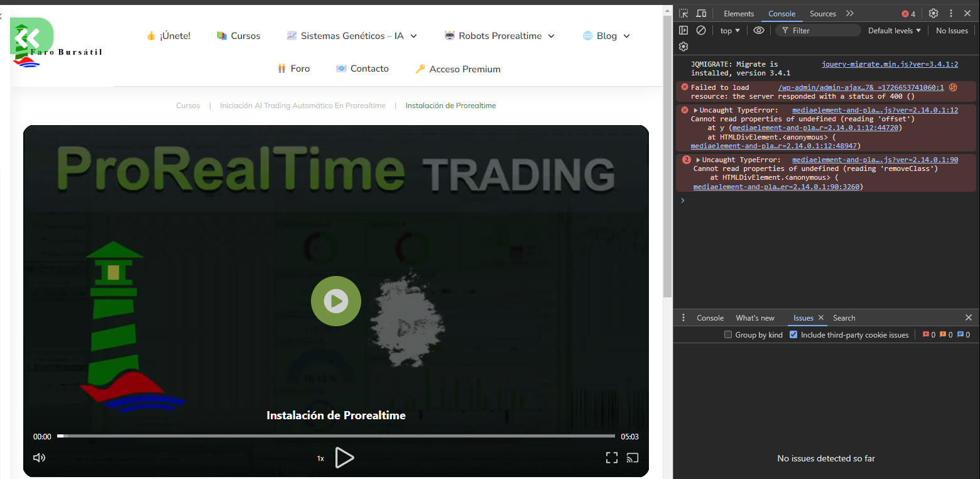Image resolution: width=980 pixels, height=479 pixels.
Task: Open the Foro navigation link
Action: [293, 69]
